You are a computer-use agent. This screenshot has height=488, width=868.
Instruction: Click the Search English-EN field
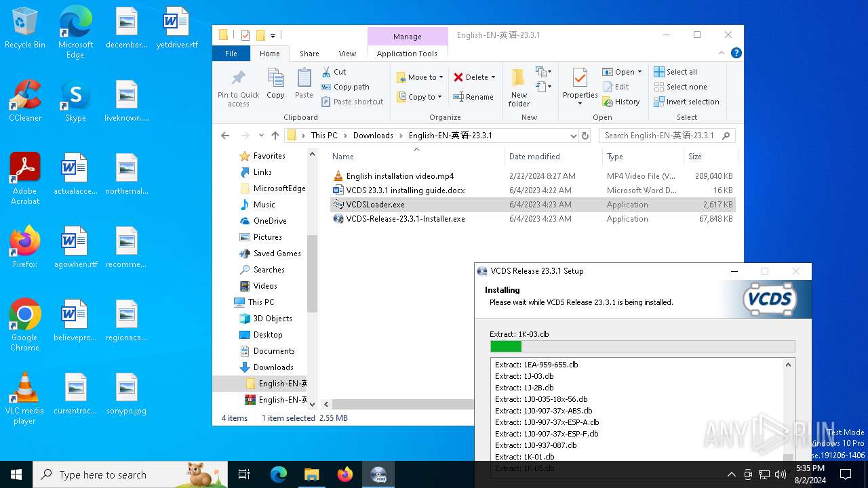(x=667, y=136)
